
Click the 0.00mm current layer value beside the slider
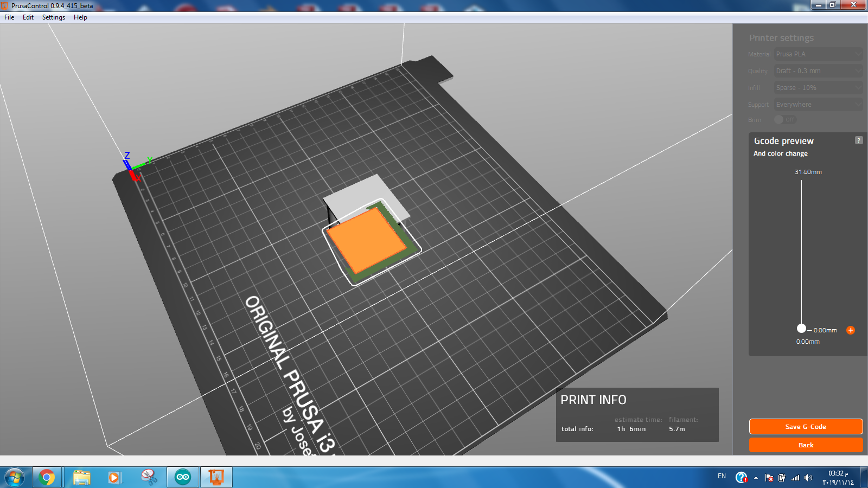(x=825, y=330)
